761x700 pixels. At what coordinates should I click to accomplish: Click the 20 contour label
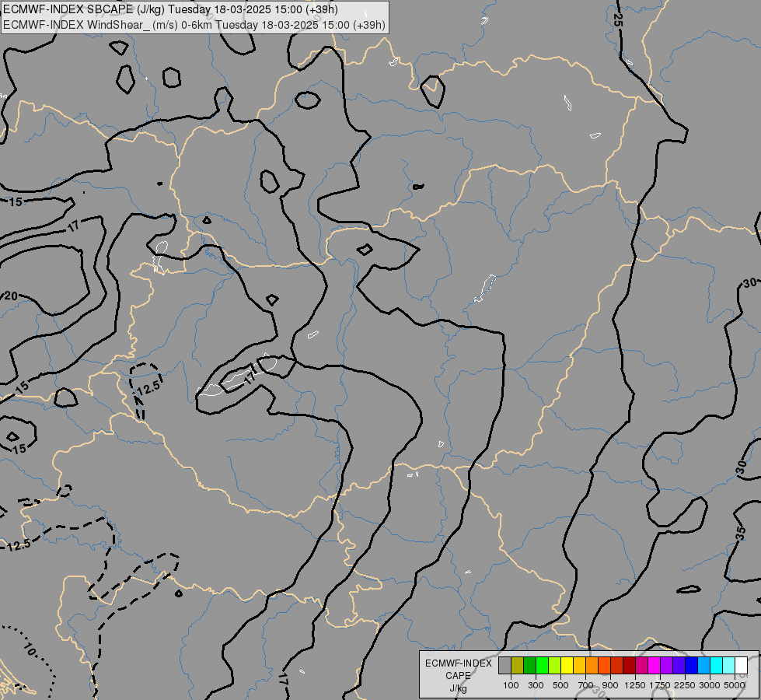click(x=11, y=296)
